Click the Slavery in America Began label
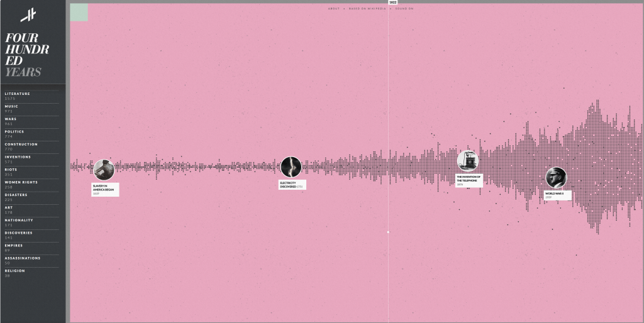Viewport: 644px width, 323px height. point(104,188)
